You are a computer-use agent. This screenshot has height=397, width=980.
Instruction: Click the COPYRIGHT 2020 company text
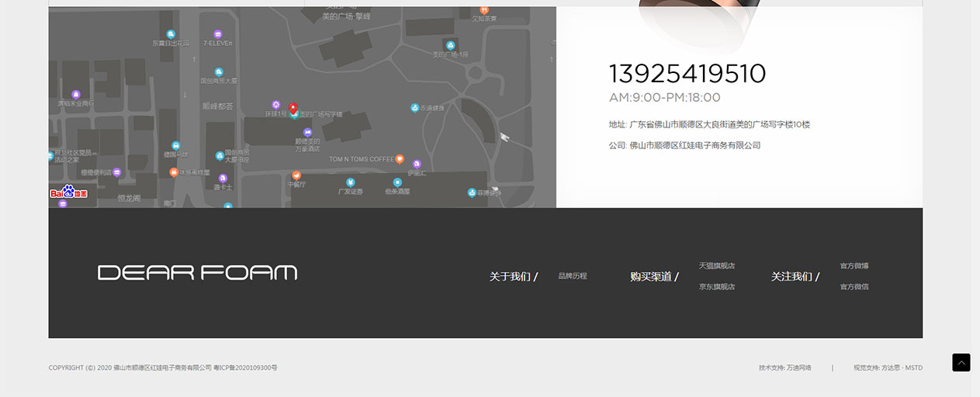(x=130, y=367)
